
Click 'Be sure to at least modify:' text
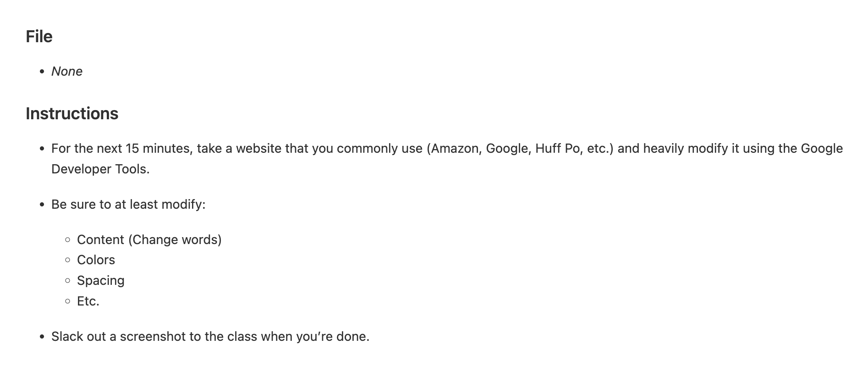[128, 205]
